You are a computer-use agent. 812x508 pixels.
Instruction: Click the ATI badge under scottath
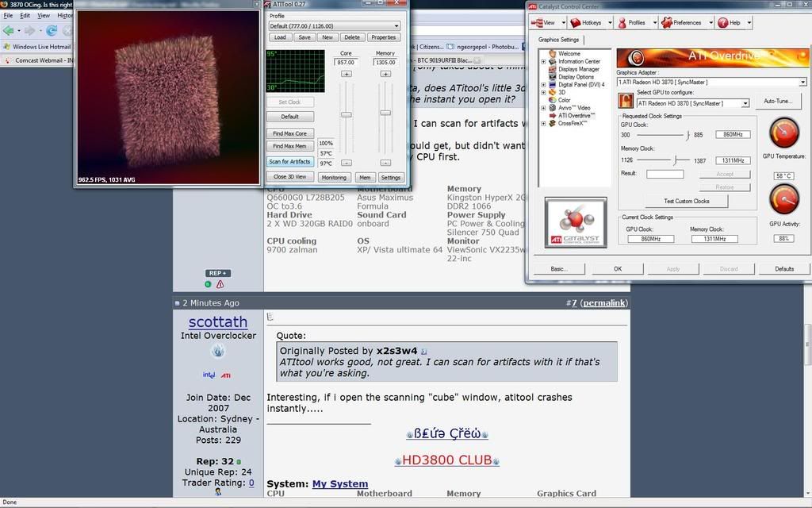tap(226, 375)
